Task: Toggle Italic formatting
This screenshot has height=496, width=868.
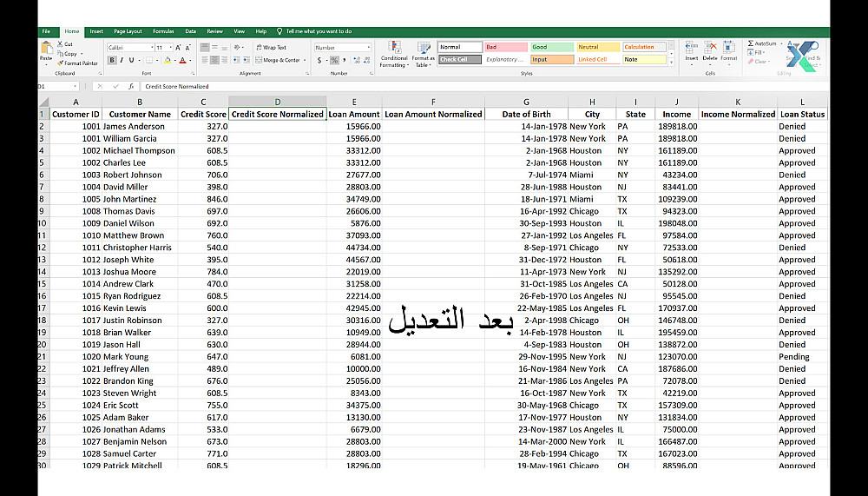Action: [x=122, y=60]
